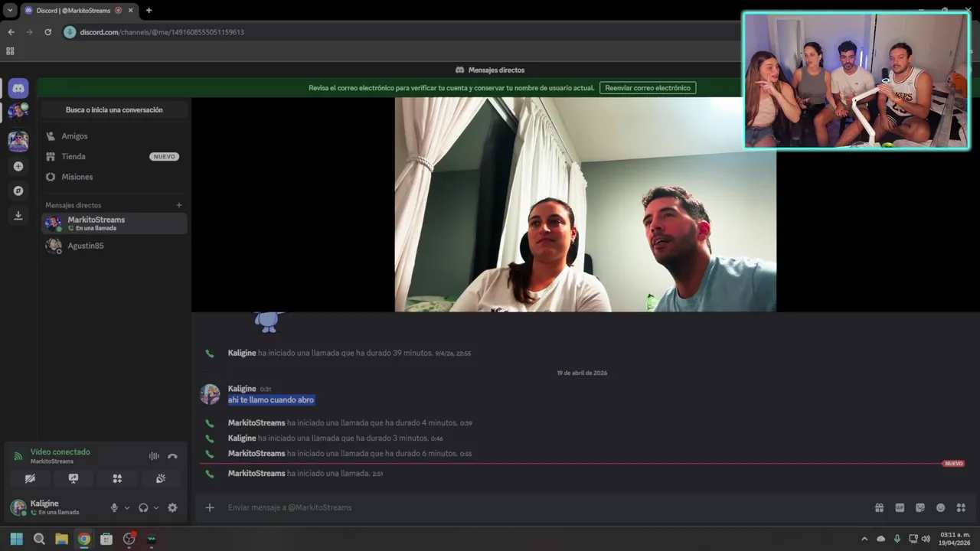Open a new browser tab
This screenshot has width=980, height=551.
pyautogui.click(x=149, y=10)
